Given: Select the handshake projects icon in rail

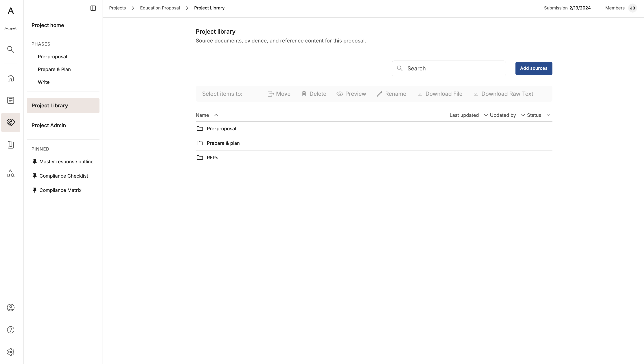Looking at the screenshot, I should [x=11, y=122].
